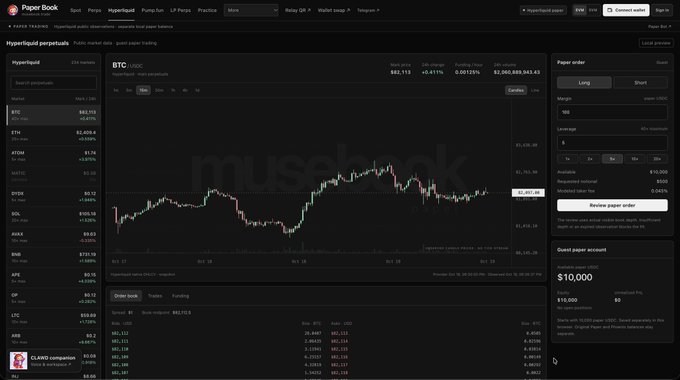Set chart timeframe to 1d
Viewport: 680px width, 380px height.
(197, 90)
